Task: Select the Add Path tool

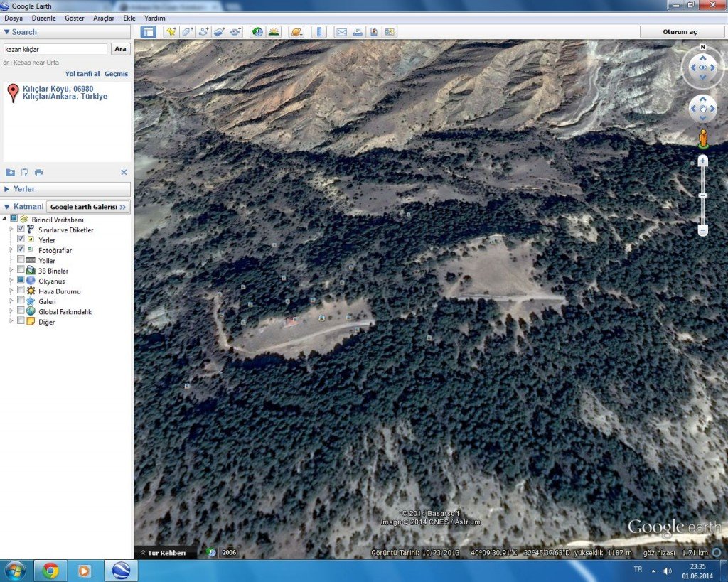Action: (203, 32)
